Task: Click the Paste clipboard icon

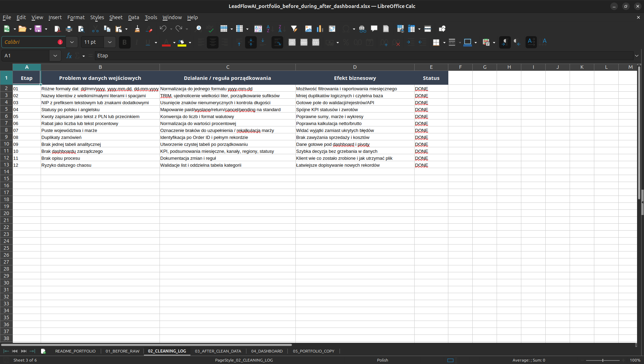Action: [119, 29]
